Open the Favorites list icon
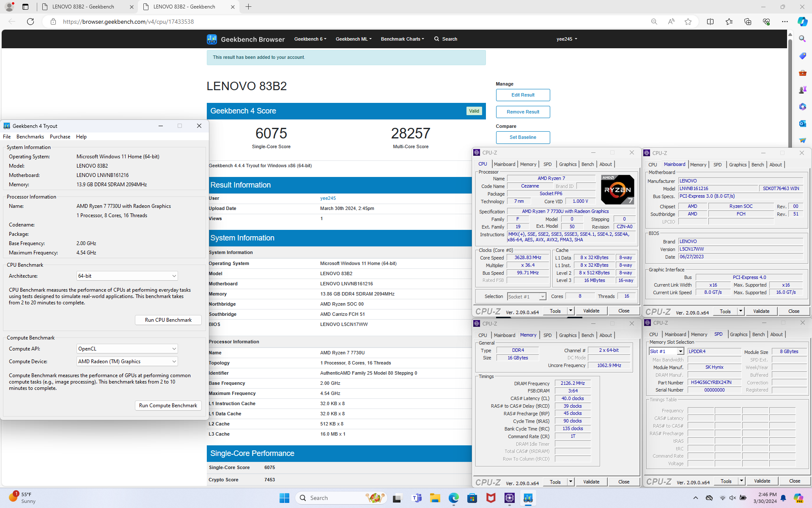 (729, 22)
